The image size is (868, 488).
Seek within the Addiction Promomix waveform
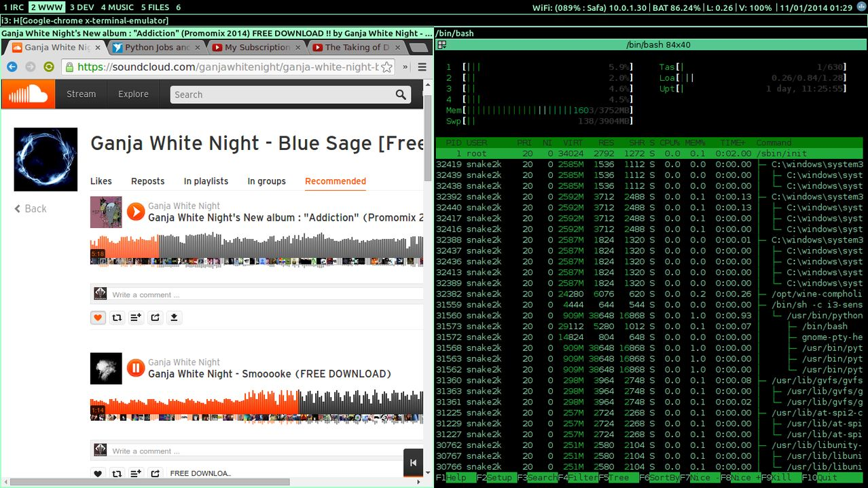click(257, 250)
